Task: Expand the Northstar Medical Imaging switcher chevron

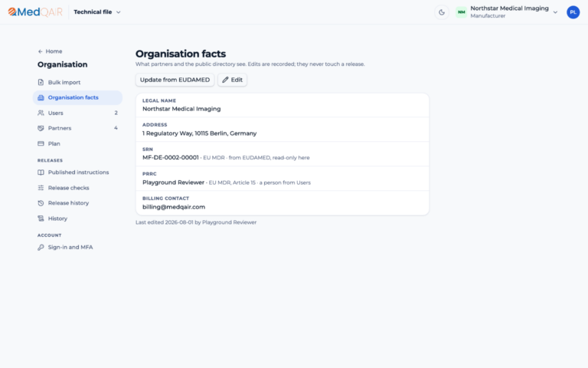Action: [555, 12]
